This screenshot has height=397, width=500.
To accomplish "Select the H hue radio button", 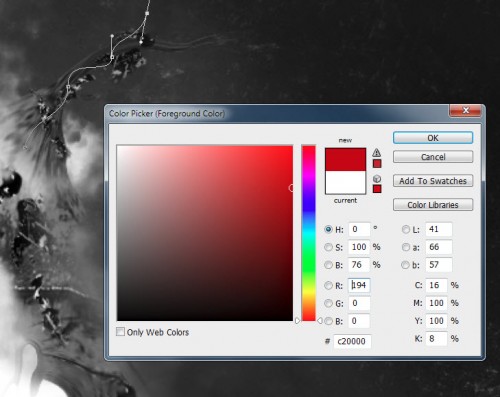I will (328, 229).
